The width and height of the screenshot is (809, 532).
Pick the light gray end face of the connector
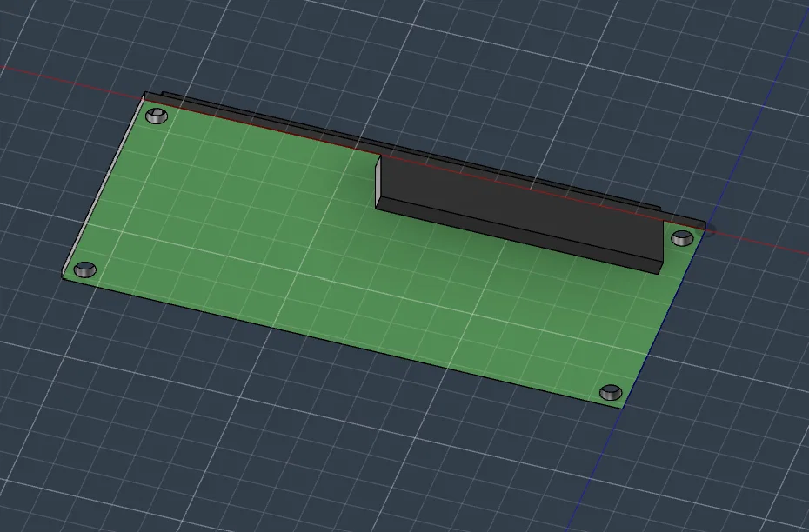coord(378,181)
